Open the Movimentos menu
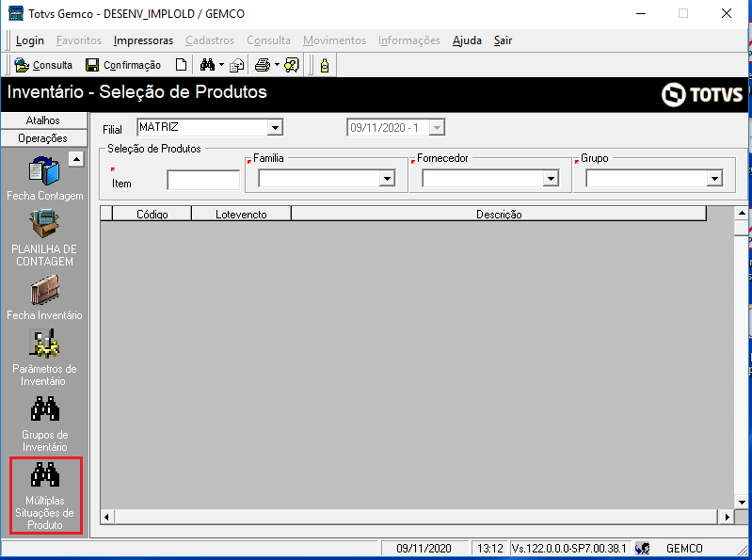 tap(334, 40)
